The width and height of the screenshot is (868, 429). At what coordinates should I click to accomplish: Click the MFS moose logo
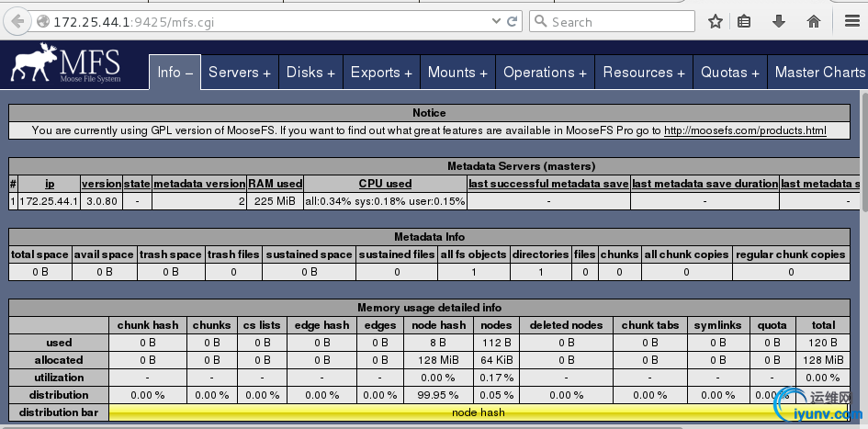point(65,65)
